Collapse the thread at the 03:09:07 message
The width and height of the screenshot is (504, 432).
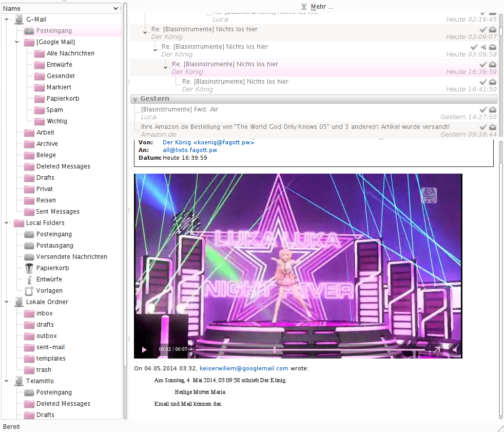tap(145, 32)
